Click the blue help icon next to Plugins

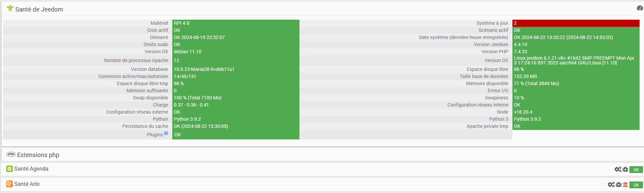click(x=166, y=133)
